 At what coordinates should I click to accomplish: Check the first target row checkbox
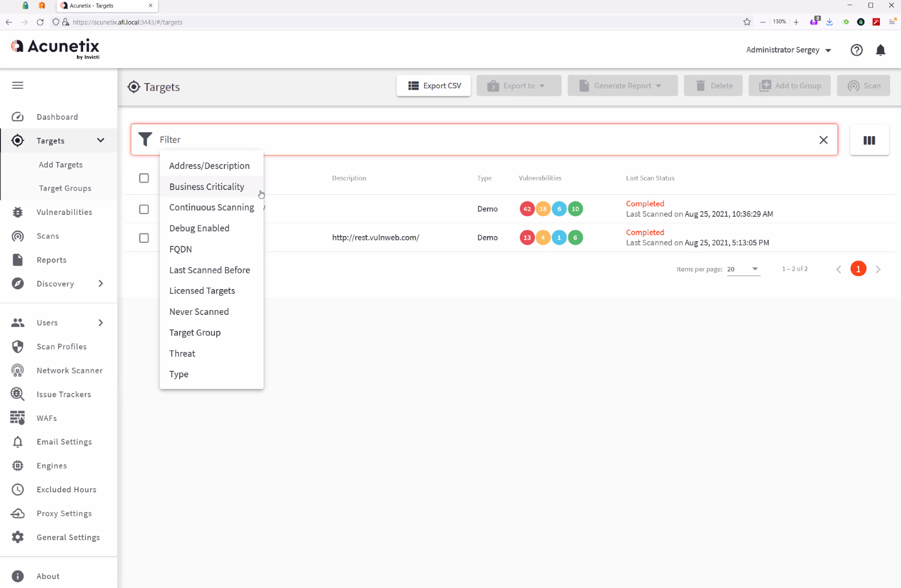click(144, 209)
